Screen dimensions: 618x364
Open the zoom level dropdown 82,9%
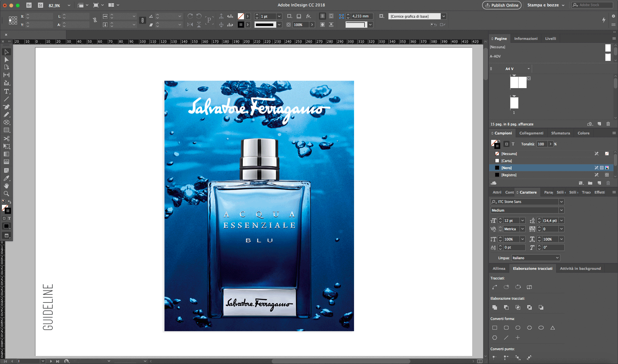click(x=69, y=5)
